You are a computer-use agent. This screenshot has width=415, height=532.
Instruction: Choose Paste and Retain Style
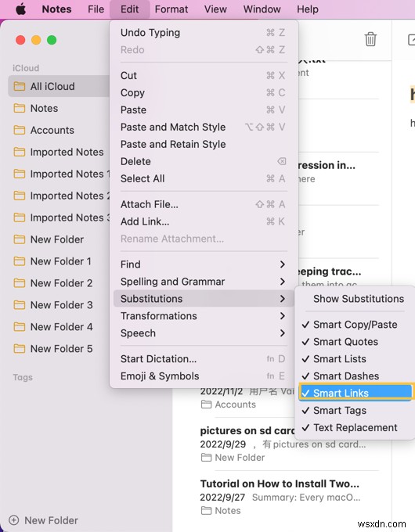(x=204, y=144)
